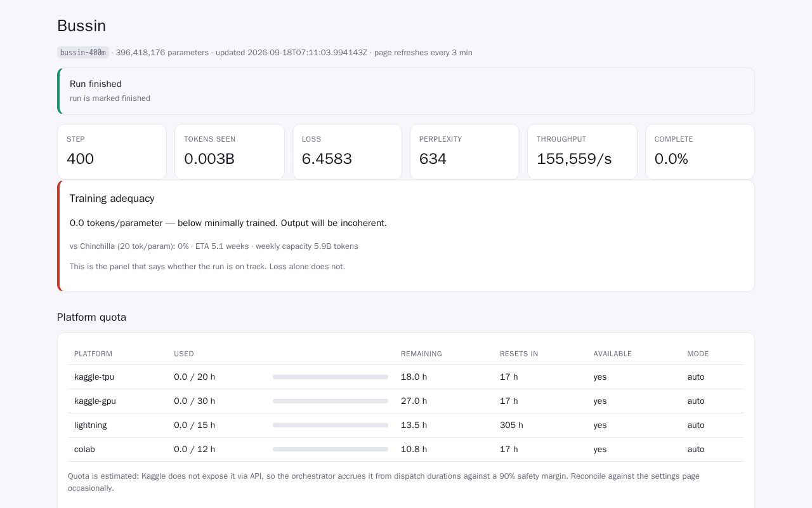Viewport: 812px width, 508px height.
Task: Click the Run finished status banner
Action: [406, 91]
